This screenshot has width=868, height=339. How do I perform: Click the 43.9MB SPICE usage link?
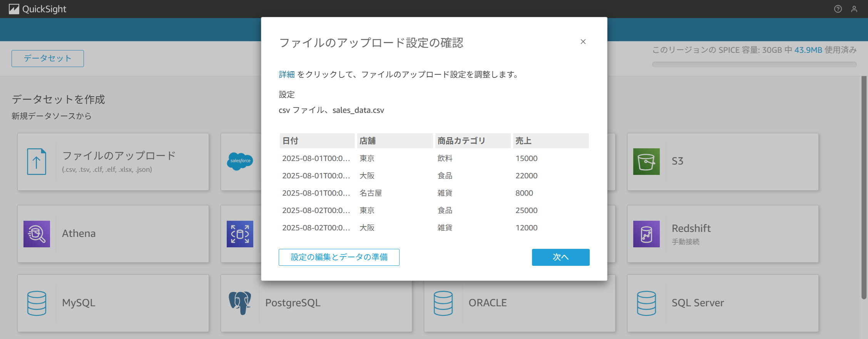[808, 50]
